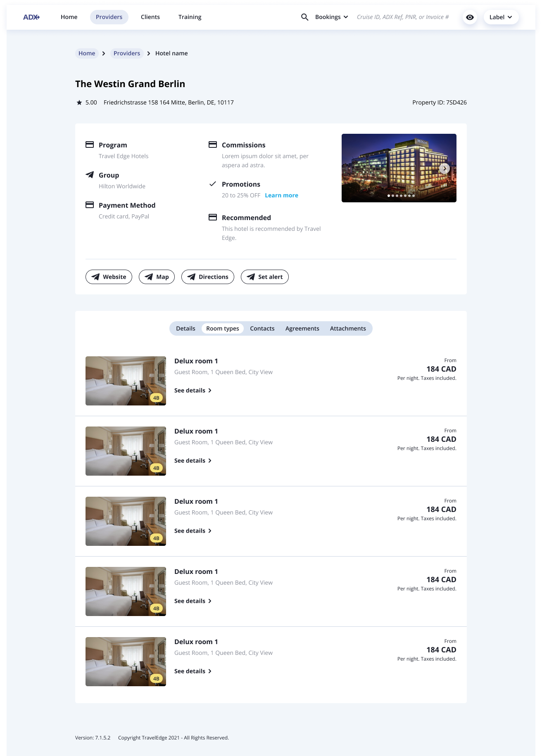542x756 pixels.
Task: Expand See details for the second room
Action: click(193, 461)
